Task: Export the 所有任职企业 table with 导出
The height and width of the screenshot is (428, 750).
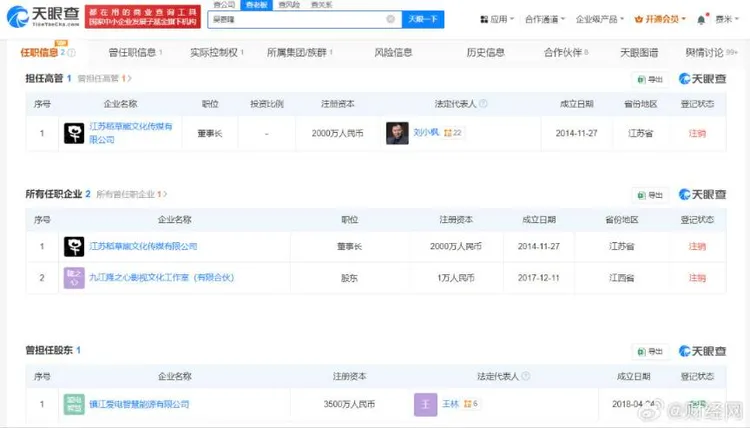Action: pyautogui.click(x=650, y=195)
